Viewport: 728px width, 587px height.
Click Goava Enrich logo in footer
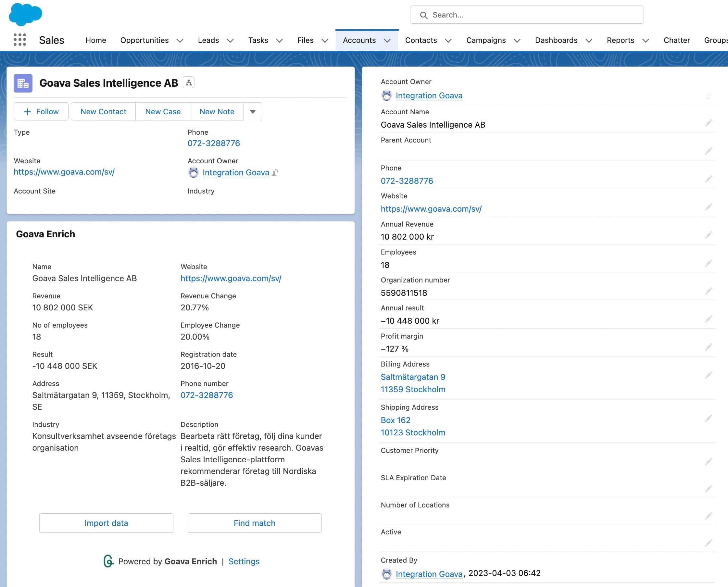click(x=108, y=561)
